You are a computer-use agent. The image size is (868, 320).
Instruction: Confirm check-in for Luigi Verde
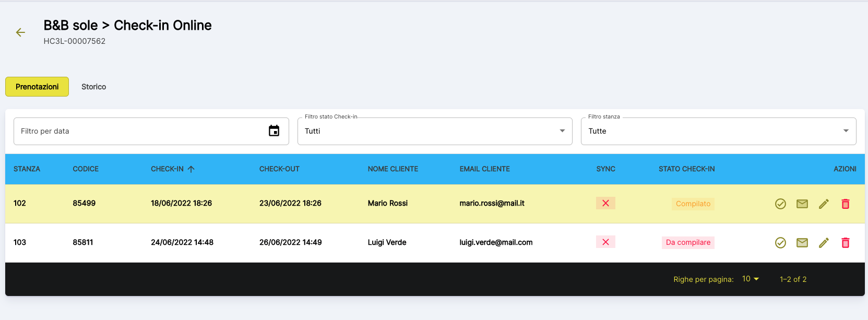click(x=780, y=243)
